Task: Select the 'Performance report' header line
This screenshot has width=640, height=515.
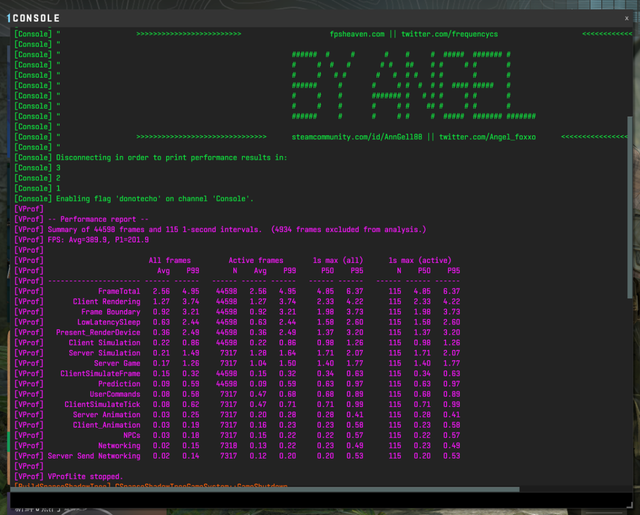Action: [98, 219]
